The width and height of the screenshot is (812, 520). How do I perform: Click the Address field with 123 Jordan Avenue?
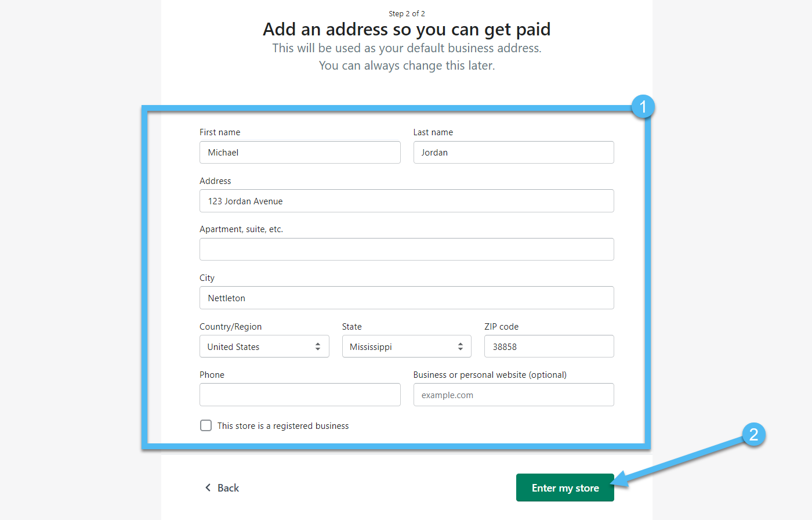pyautogui.click(x=407, y=201)
